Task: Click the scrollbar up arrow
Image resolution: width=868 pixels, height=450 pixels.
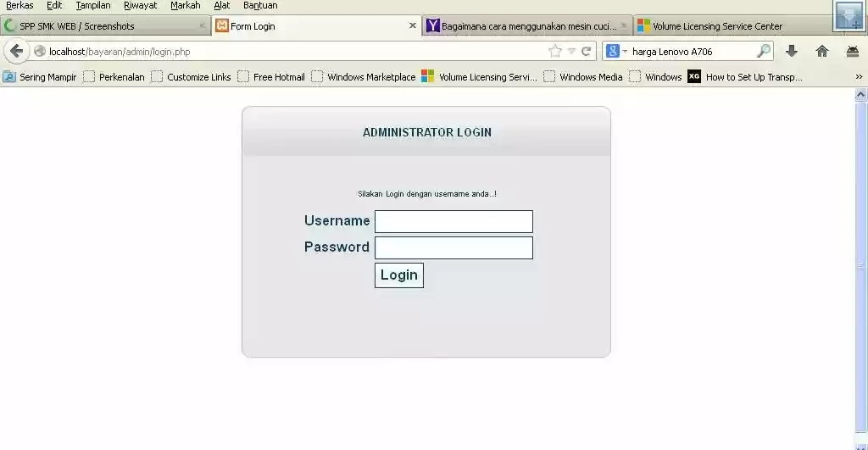Action: coord(860,95)
